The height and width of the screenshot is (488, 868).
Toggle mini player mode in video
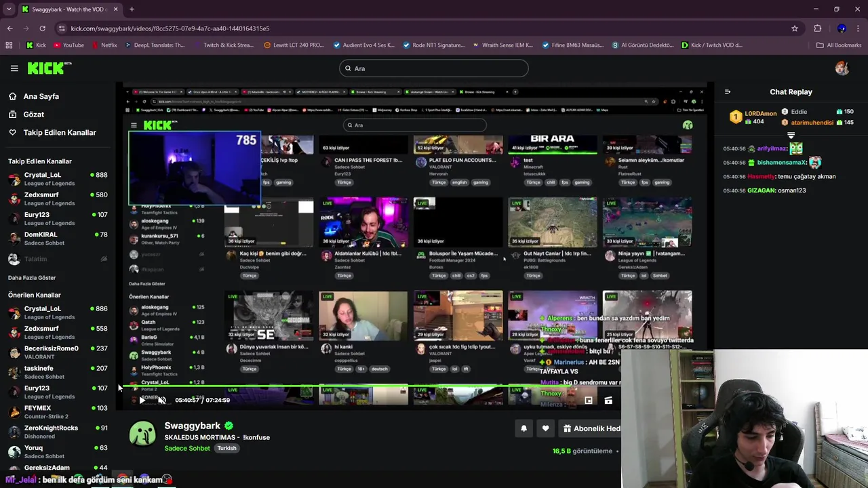(x=589, y=401)
